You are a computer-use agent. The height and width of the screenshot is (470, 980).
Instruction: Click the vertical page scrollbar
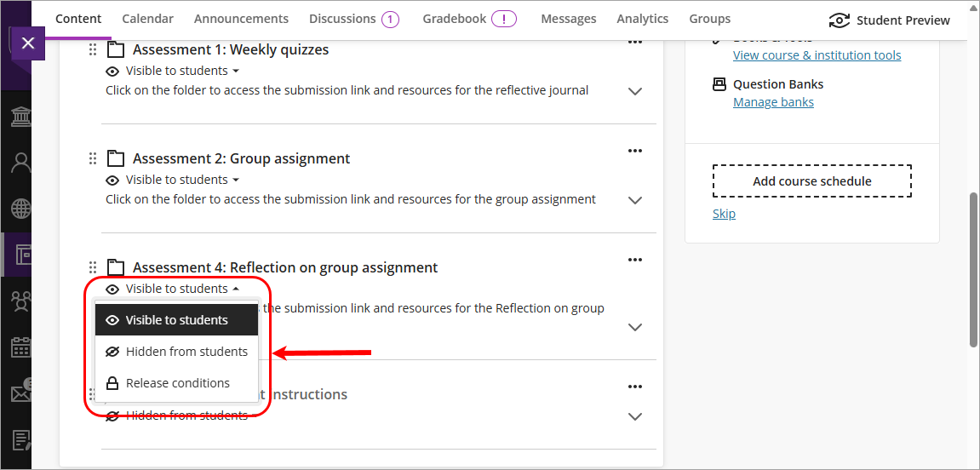point(974,269)
